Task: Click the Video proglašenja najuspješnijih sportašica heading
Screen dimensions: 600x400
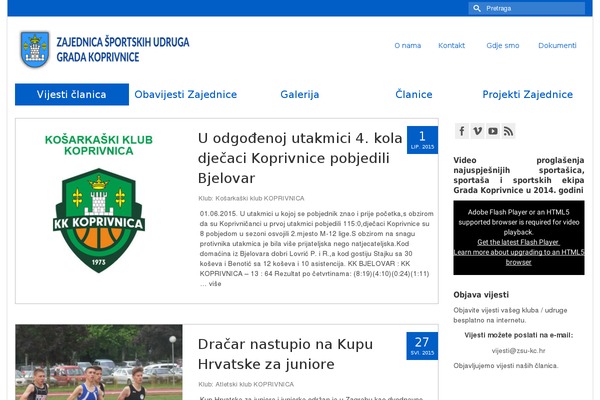Action: coord(519,175)
